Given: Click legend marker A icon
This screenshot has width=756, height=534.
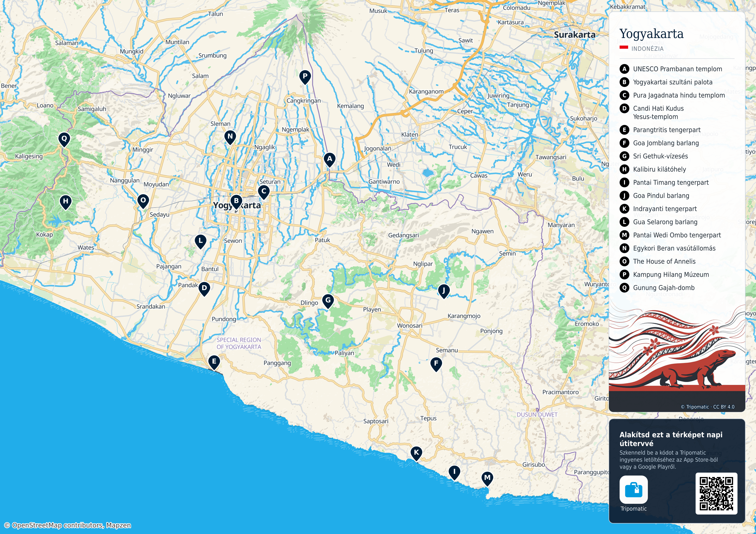Looking at the screenshot, I should tap(624, 69).
